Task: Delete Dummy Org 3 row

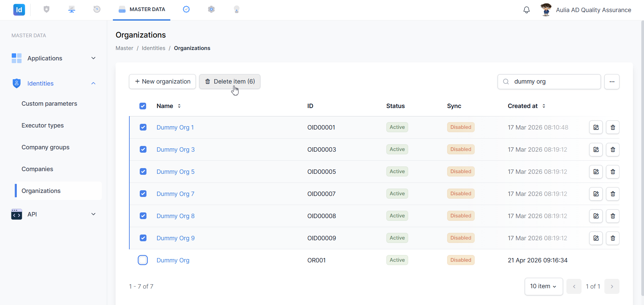Action: (613, 150)
